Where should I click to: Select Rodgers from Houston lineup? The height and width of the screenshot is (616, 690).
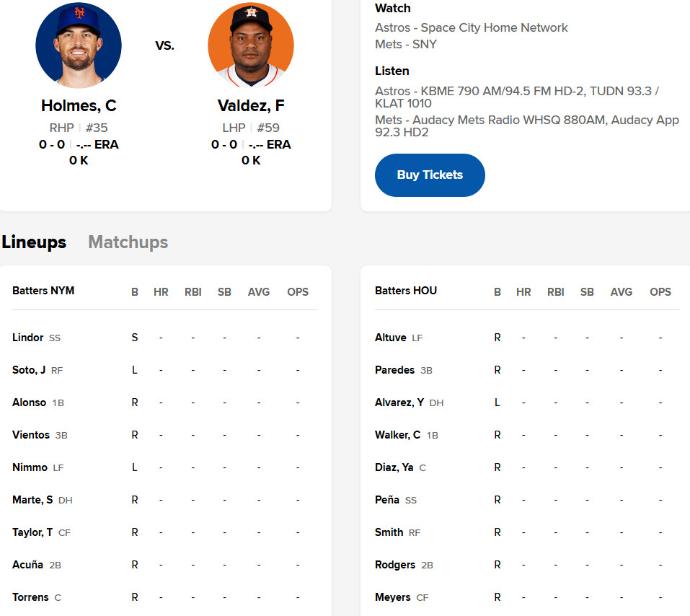pyautogui.click(x=394, y=564)
